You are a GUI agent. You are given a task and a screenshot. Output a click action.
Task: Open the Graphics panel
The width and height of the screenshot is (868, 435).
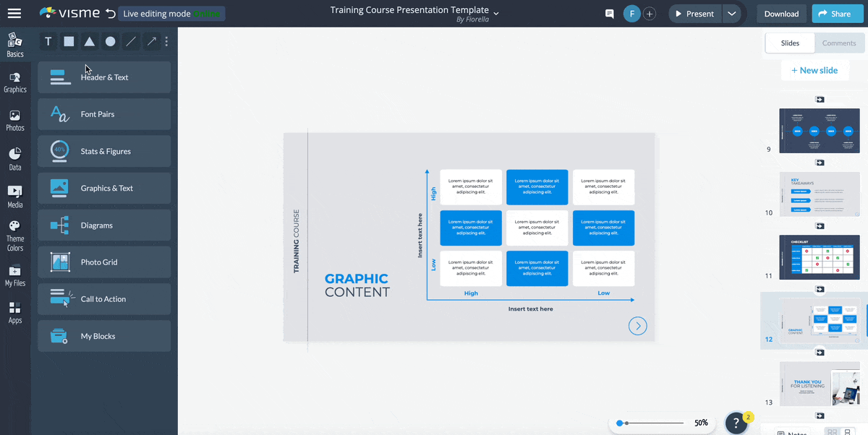(x=15, y=81)
